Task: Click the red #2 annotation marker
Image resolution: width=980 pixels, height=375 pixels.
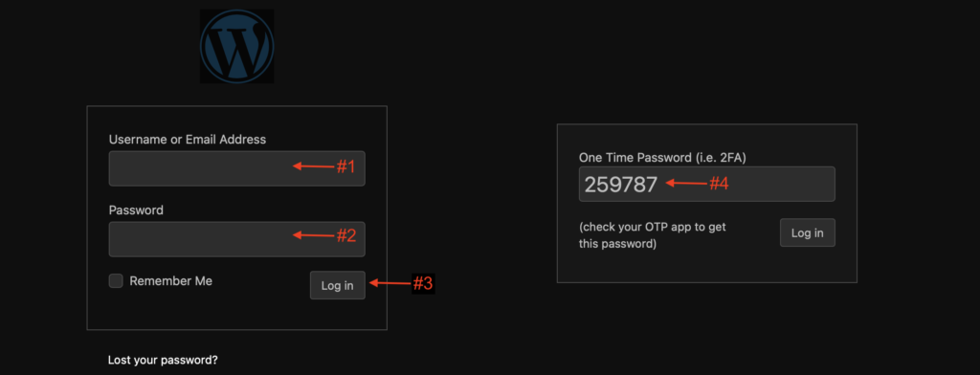Action: (x=346, y=235)
